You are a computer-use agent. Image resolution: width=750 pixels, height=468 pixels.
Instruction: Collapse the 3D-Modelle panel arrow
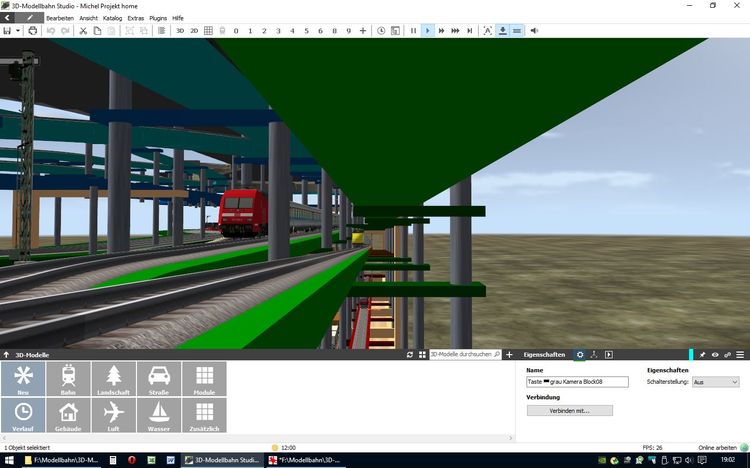point(6,355)
